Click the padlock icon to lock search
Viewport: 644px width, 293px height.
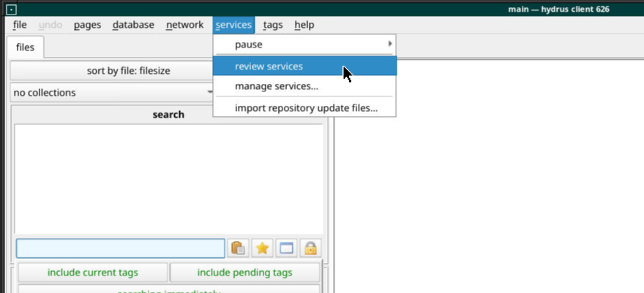310,248
